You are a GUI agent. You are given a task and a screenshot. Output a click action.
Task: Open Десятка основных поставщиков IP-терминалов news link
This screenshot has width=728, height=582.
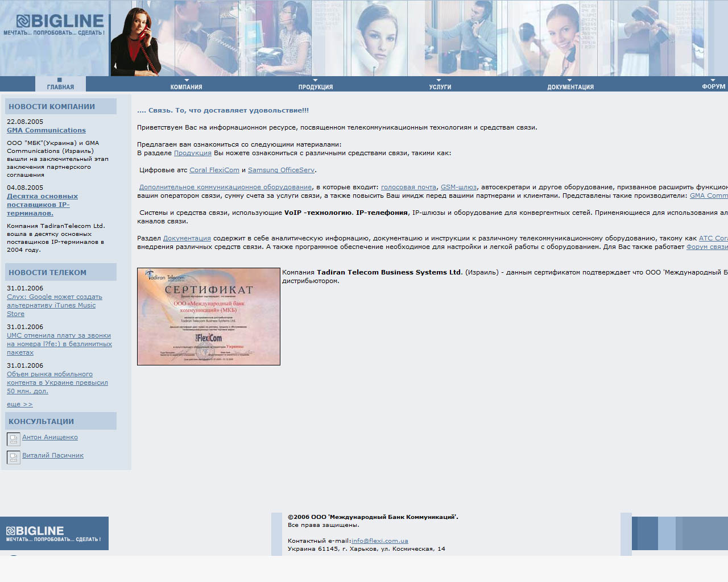42,205
